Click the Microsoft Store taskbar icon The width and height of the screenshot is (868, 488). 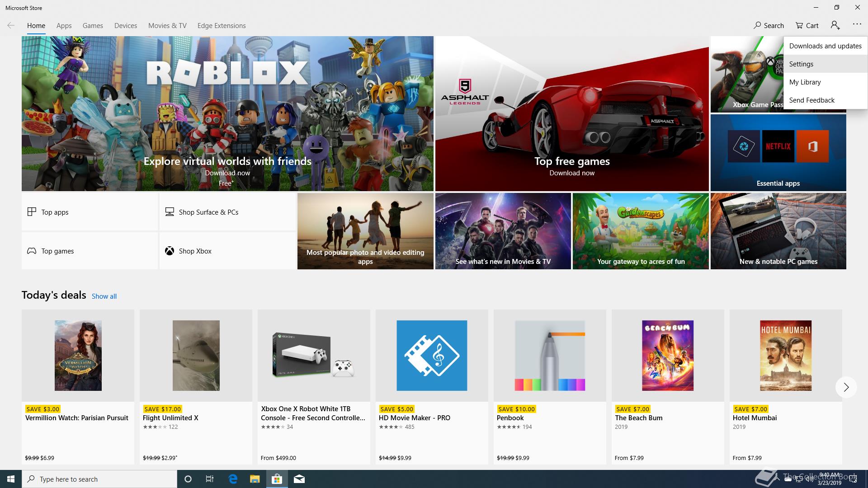(277, 479)
